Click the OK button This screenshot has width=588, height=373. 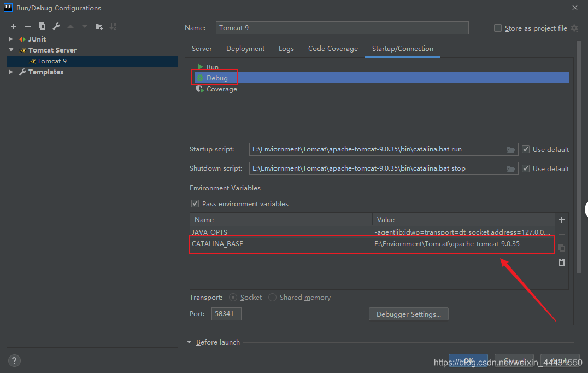coord(468,360)
